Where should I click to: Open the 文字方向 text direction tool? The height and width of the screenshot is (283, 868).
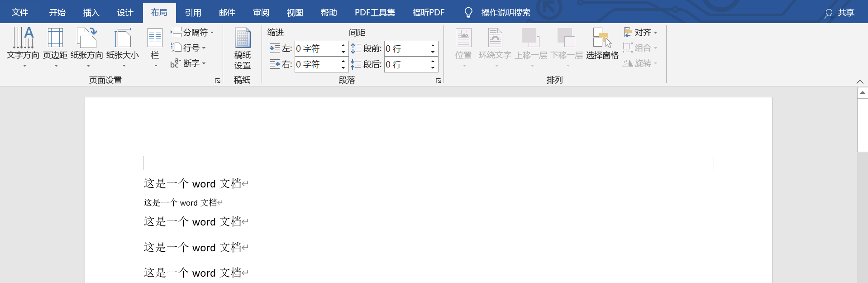(23, 47)
